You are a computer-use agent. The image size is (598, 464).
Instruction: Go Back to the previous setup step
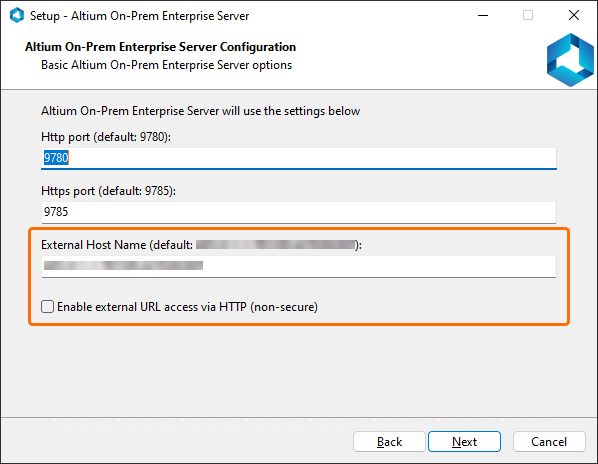(x=389, y=442)
